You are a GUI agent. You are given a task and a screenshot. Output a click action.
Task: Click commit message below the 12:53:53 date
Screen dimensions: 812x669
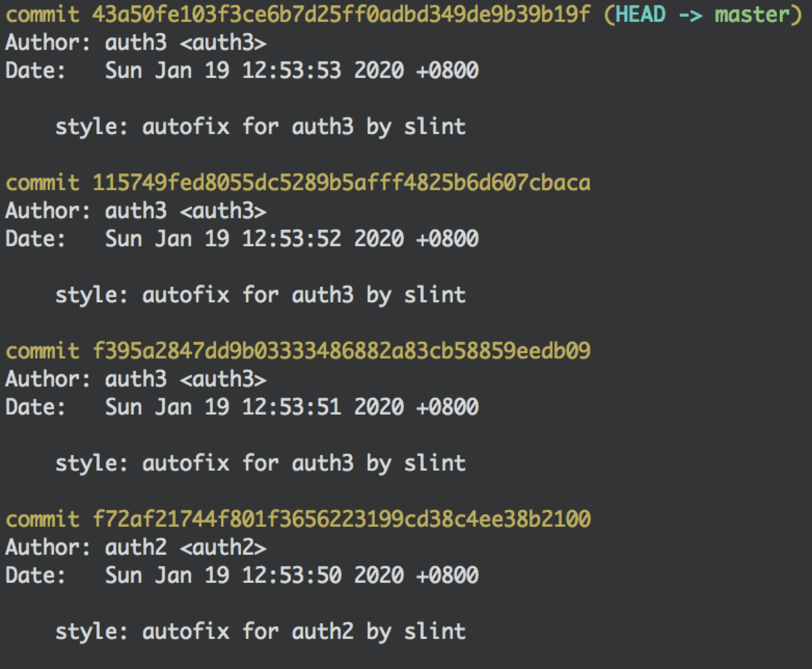click(x=260, y=127)
